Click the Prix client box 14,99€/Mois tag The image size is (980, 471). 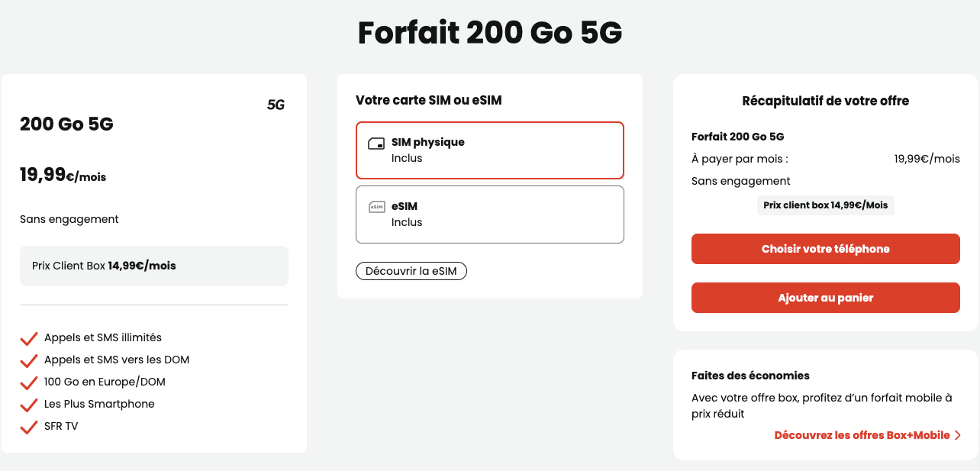[825, 205]
